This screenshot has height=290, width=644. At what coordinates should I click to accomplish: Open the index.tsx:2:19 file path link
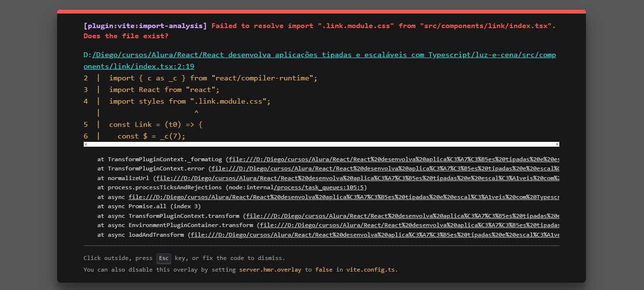[320, 61]
